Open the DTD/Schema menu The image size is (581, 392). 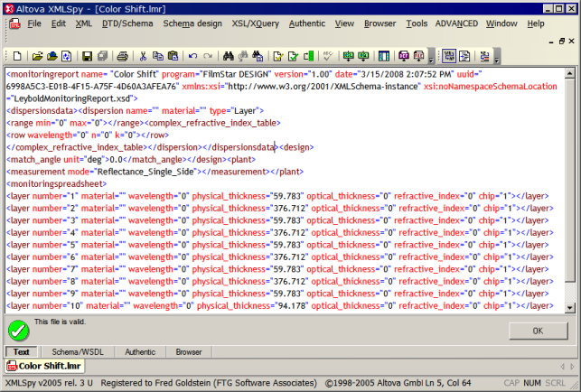127,23
